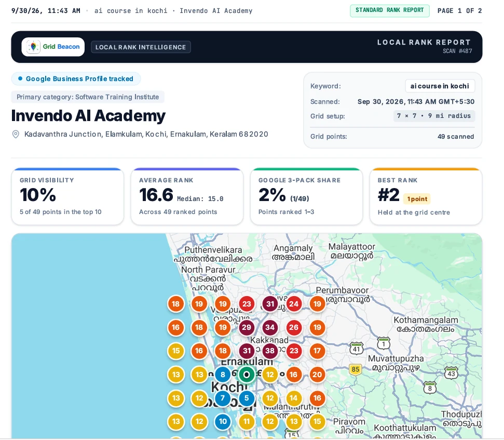Viewport: 504px width, 440px height.
Task: Click highway shield 41 on the map
Action: [x=357, y=349]
